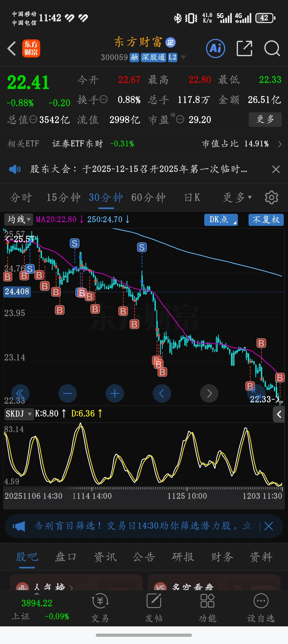Expand the 相关ETF row chevron
Screen dimensions: 288x644
[280, 144]
